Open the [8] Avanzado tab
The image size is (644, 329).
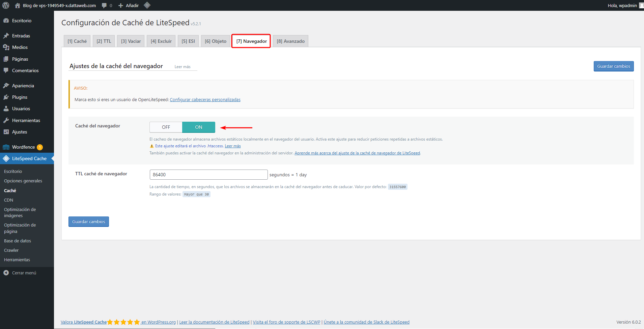tap(290, 41)
